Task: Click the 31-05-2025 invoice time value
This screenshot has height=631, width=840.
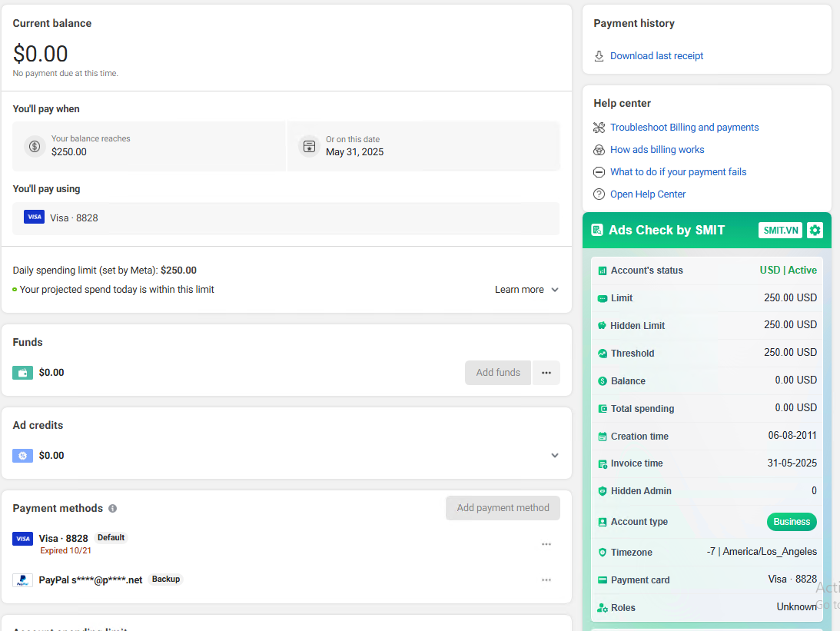Action: tap(792, 463)
